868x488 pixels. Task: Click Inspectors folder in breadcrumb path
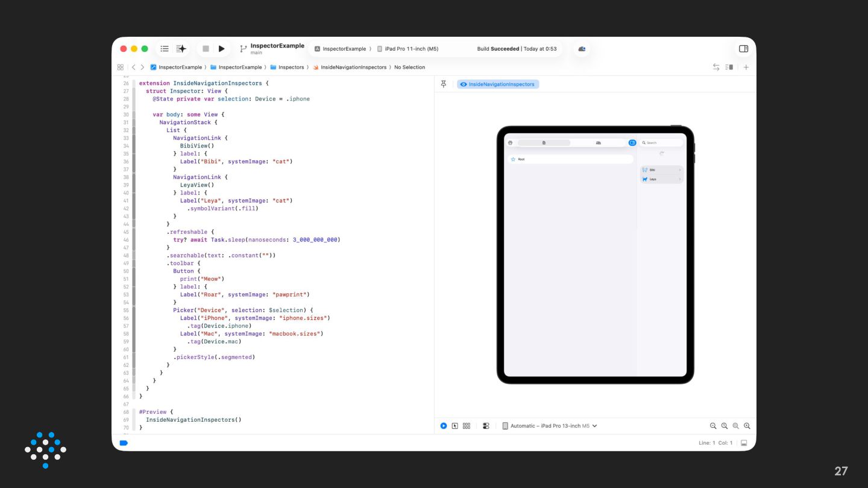[291, 67]
